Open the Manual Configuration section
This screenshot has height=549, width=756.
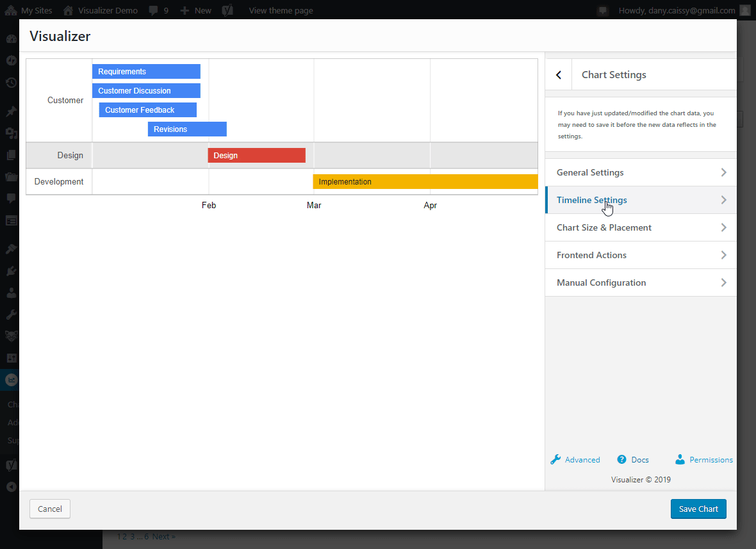[x=641, y=283]
